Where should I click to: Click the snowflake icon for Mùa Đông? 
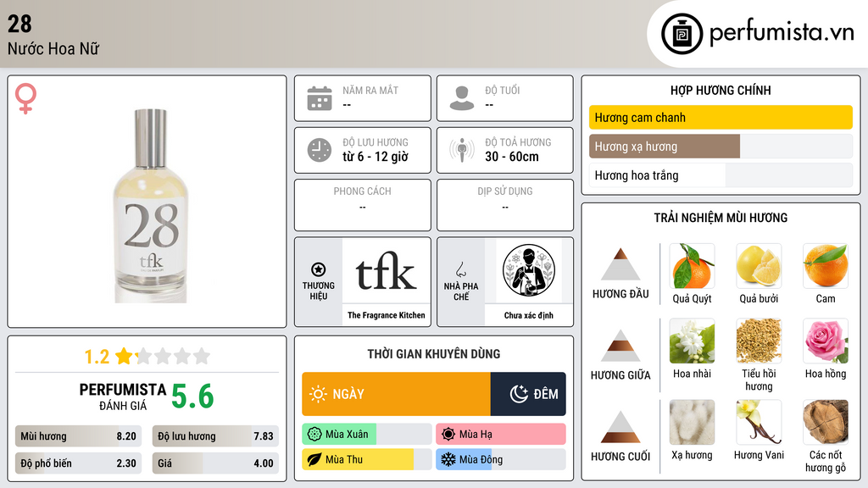[448, 459]
